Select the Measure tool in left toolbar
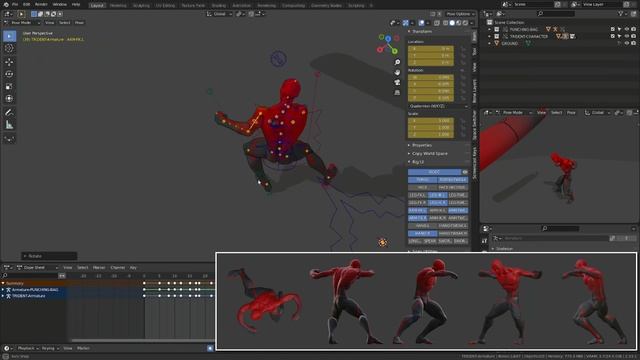 (x=9, y=125)
